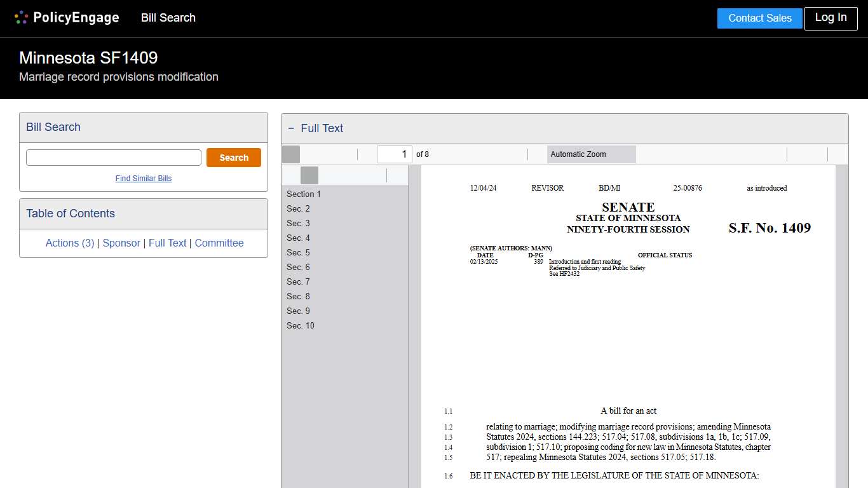Open the Sponsor link

[x=121, y=243]
